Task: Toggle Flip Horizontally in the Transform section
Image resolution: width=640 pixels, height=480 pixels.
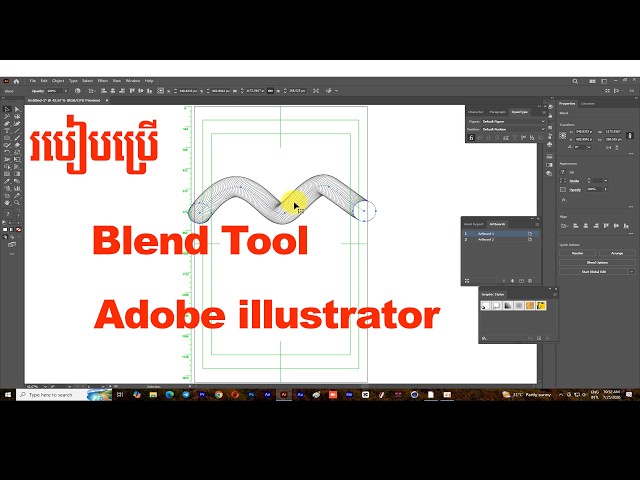Action: tap(609, 147)
